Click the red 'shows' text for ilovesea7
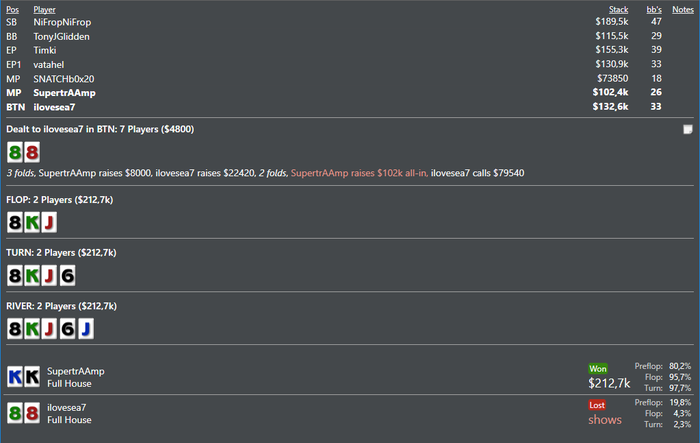The height and width of the screenshot is (443, 700). click(x=605, y=420)
